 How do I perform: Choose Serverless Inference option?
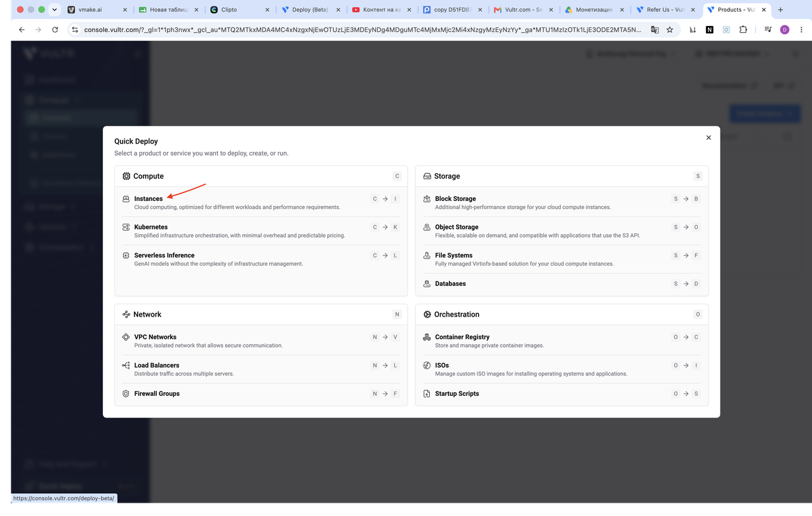tap(261, 259)
